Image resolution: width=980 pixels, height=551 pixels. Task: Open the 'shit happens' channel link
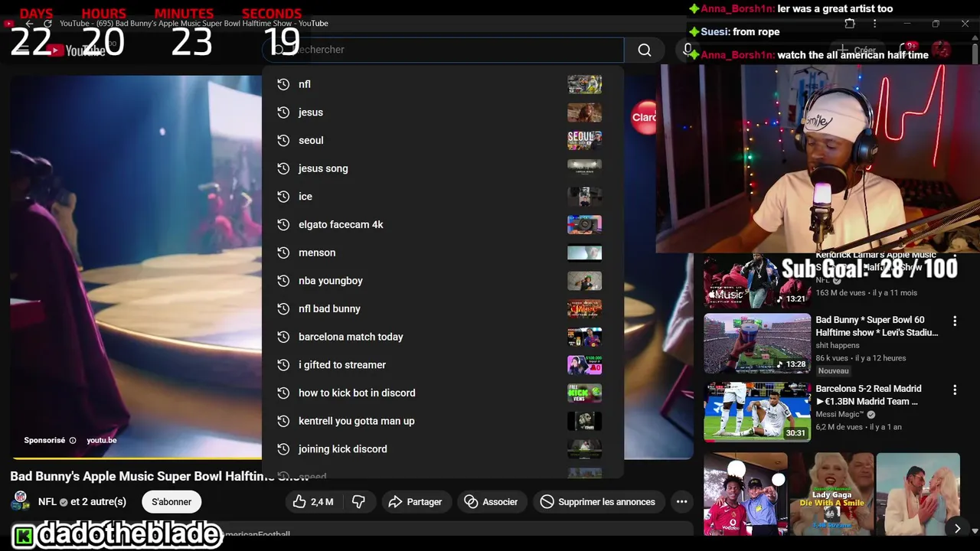click(x=838, y=345)
